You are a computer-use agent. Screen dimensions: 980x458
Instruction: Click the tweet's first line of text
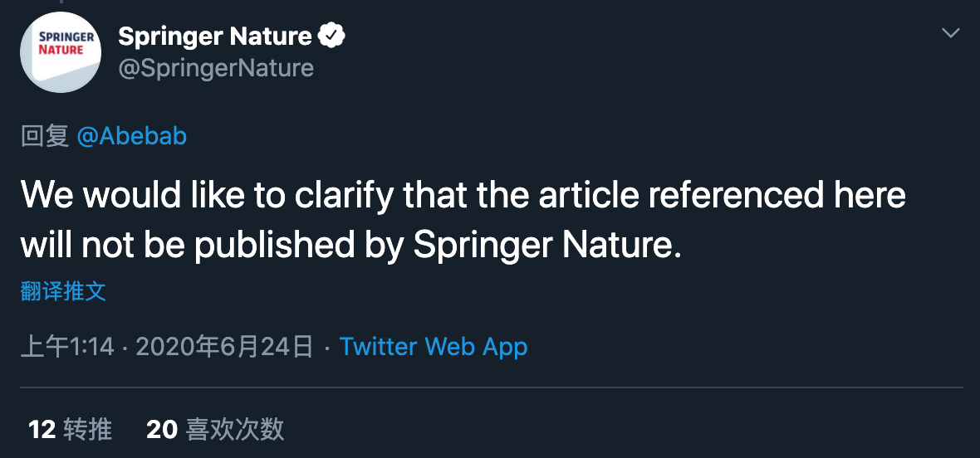point(463,195)
